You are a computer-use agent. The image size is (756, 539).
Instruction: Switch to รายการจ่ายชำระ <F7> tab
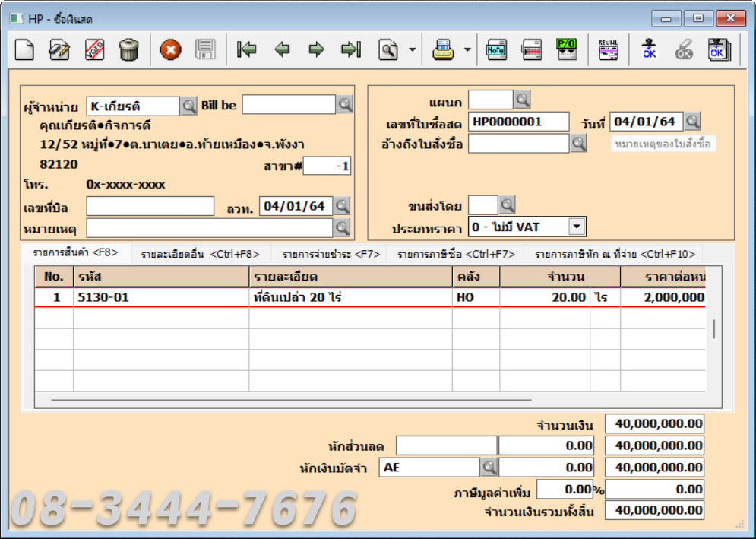[x=331, y=254]
